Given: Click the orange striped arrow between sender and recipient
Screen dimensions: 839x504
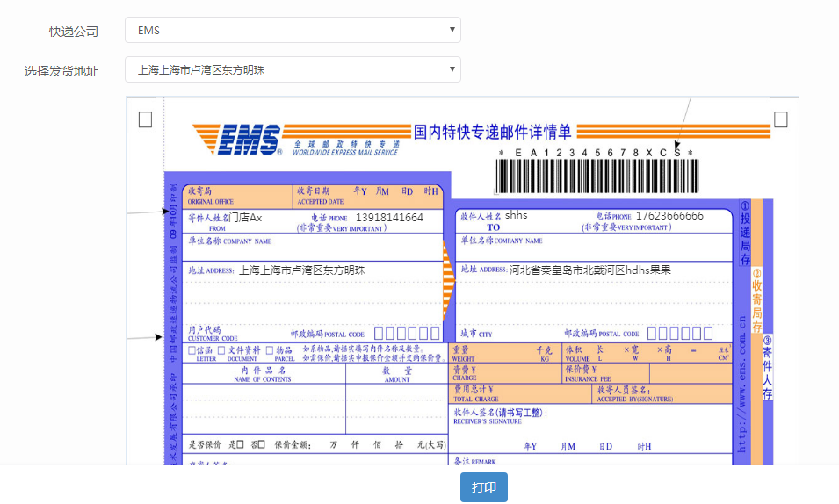Looking at the screenshot, I should [448, 280].
